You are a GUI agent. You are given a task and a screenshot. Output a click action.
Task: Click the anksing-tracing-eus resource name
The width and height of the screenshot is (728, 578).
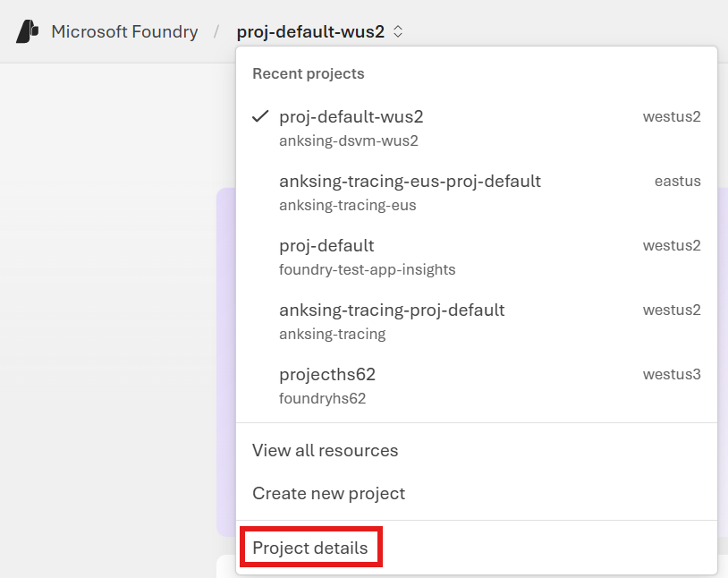[347, 205]
